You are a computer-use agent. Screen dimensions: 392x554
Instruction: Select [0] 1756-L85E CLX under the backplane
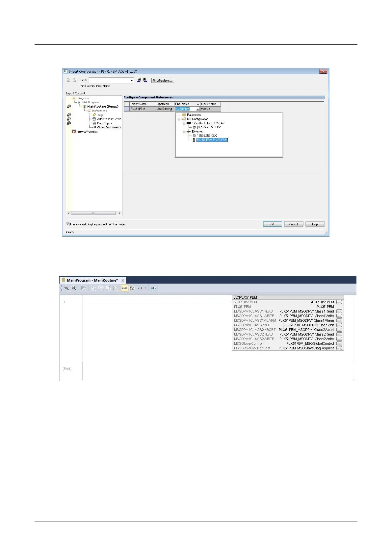[x=209, y=127]
